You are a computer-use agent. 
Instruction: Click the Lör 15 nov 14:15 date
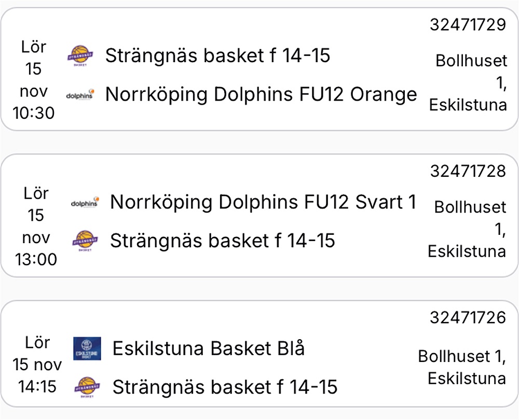(x=36, y=364)
